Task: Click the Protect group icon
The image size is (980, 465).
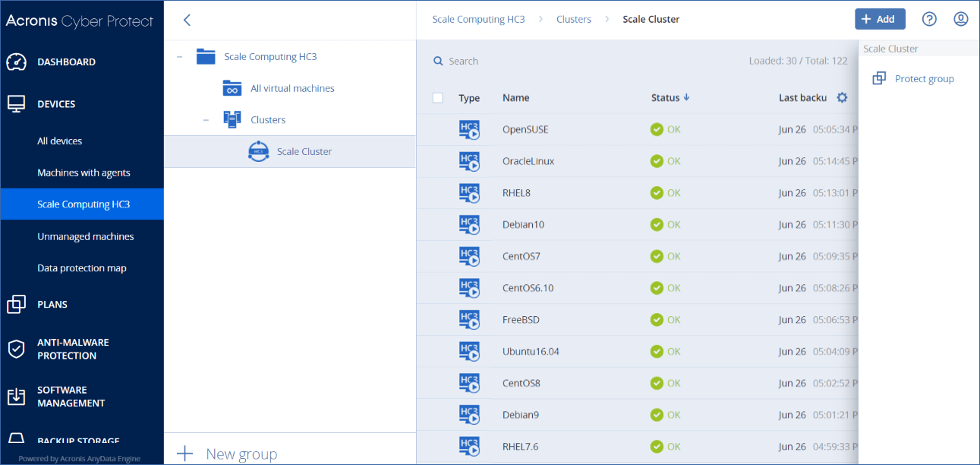Action: pyautogui.click(x=879, y=78)
